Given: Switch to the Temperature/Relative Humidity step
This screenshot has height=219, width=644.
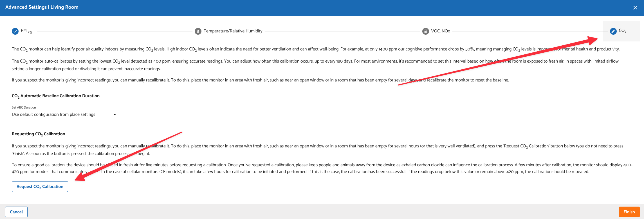Looking at the screenshot, I should click(x=233, y=31).
